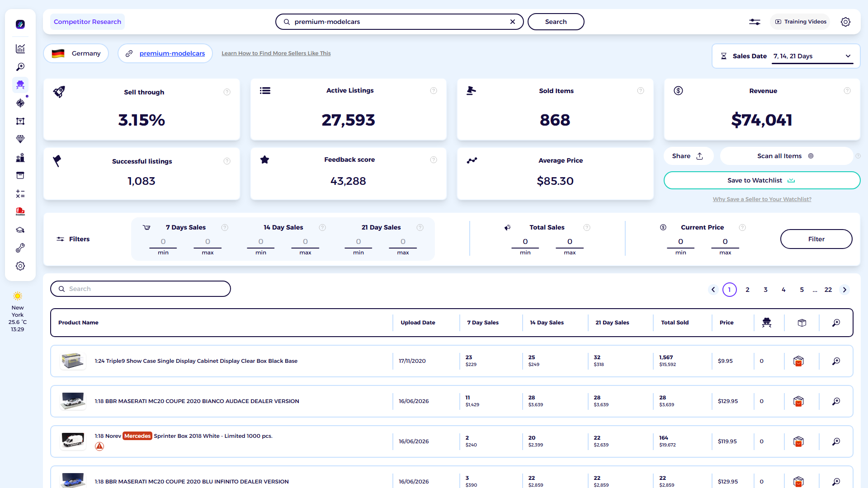Open the analytics chart sidebar icon
This screenshot has height=488, width=868.
(x=20, y=49)
